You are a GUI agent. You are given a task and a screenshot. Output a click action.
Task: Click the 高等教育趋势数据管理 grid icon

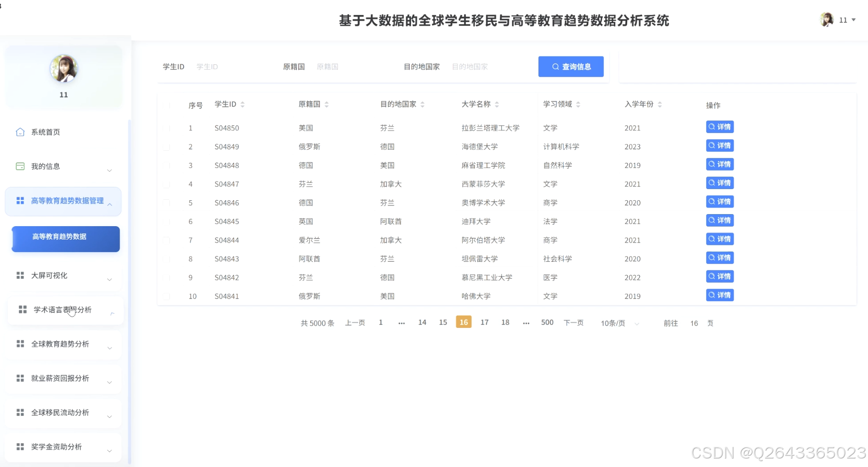(x=20, y=201)
